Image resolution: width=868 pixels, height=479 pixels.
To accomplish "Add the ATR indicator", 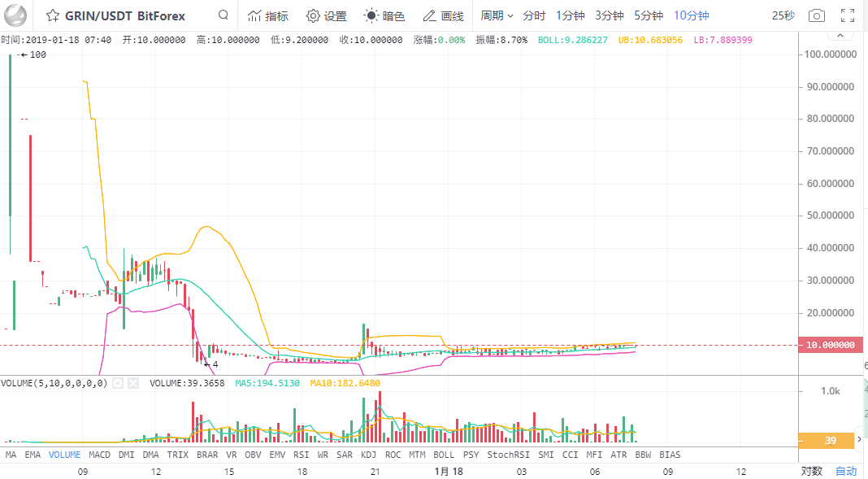I will (x=618, y=455).
